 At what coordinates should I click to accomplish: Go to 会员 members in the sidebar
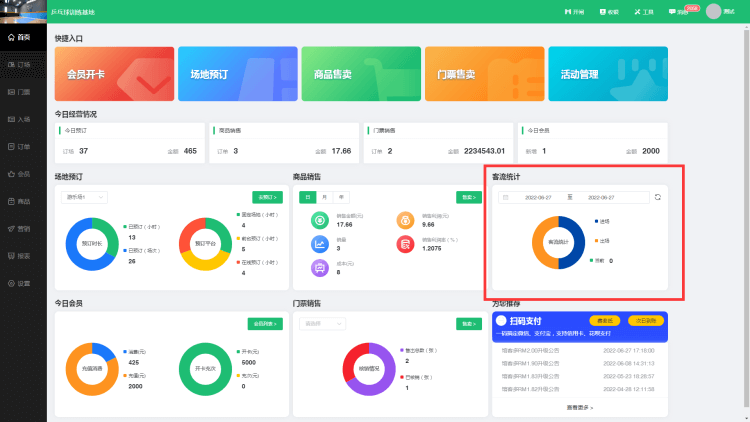pyautogui.click(x=20, y=174)
